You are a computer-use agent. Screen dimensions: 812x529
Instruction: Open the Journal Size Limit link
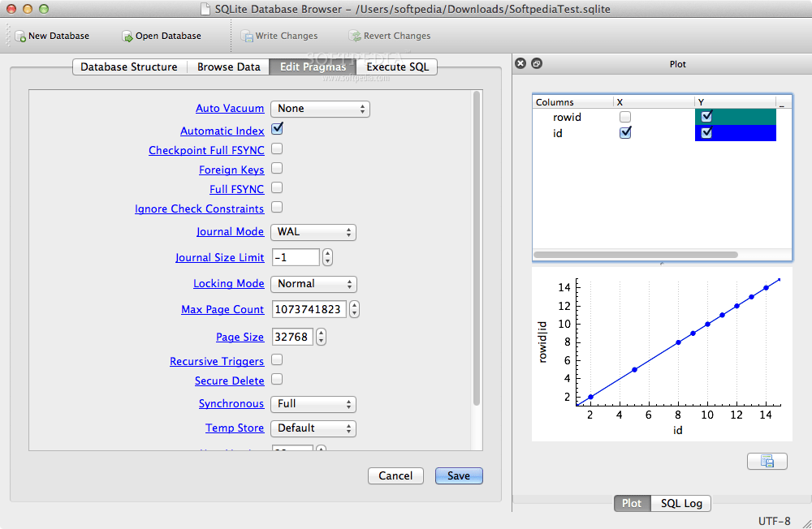click(219, 257)
